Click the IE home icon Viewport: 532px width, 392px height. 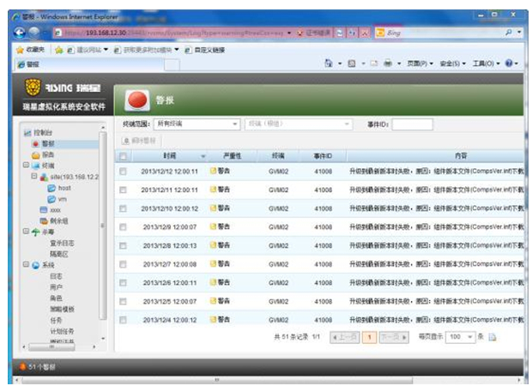329,63
